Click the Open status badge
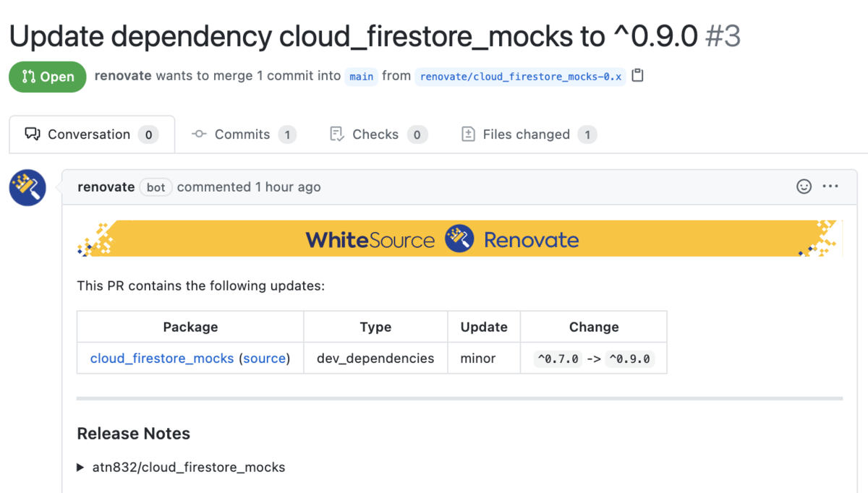This screenshot has width=868, height=493. (47, 77)
